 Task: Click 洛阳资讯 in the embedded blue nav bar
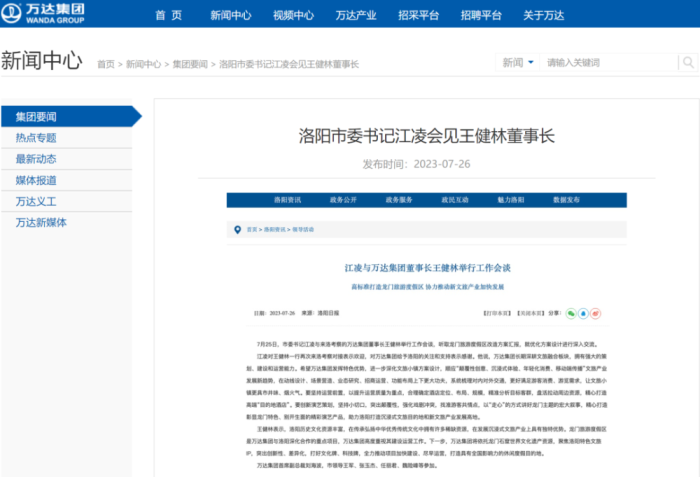tap(288, 200)
